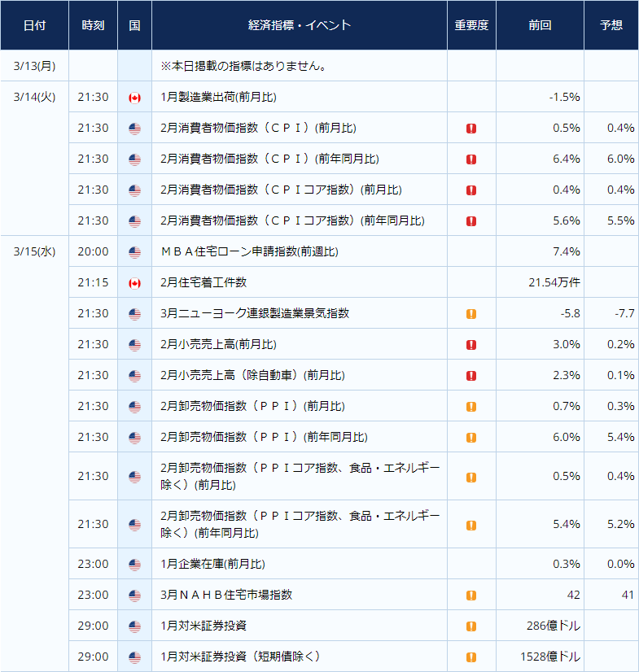This screenshot has height=672, width=639.
Task: Click orange importance icon for PPI (前月比)
Action: [471, 407]
